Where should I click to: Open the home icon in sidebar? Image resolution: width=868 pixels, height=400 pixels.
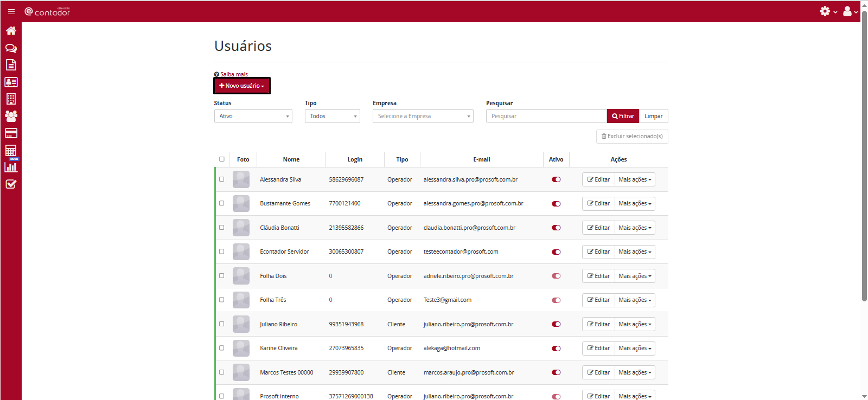11,31
